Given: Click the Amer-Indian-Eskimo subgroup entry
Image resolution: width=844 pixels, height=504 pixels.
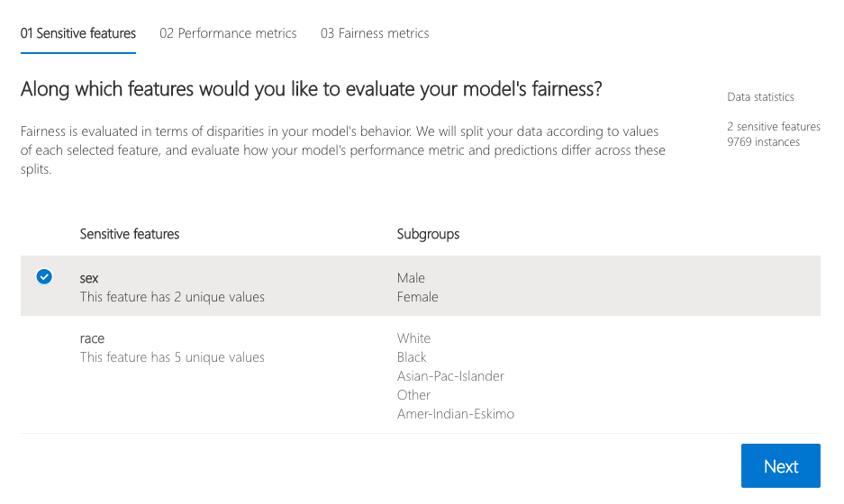Looking at the screenshot, I should [456, 414].
